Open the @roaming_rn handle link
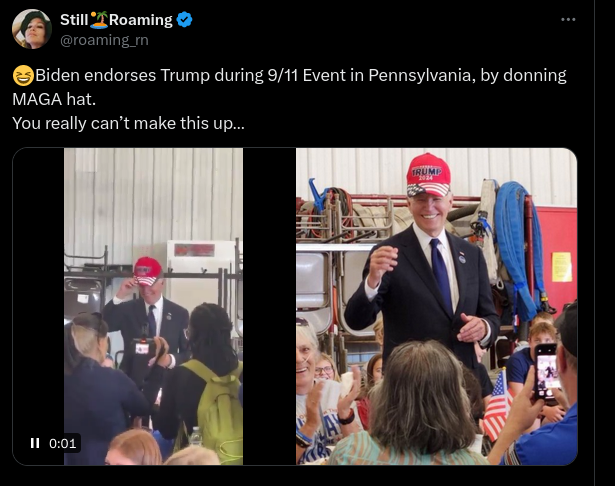Screen dimensions: 615x486 click(x=103, y=39)
